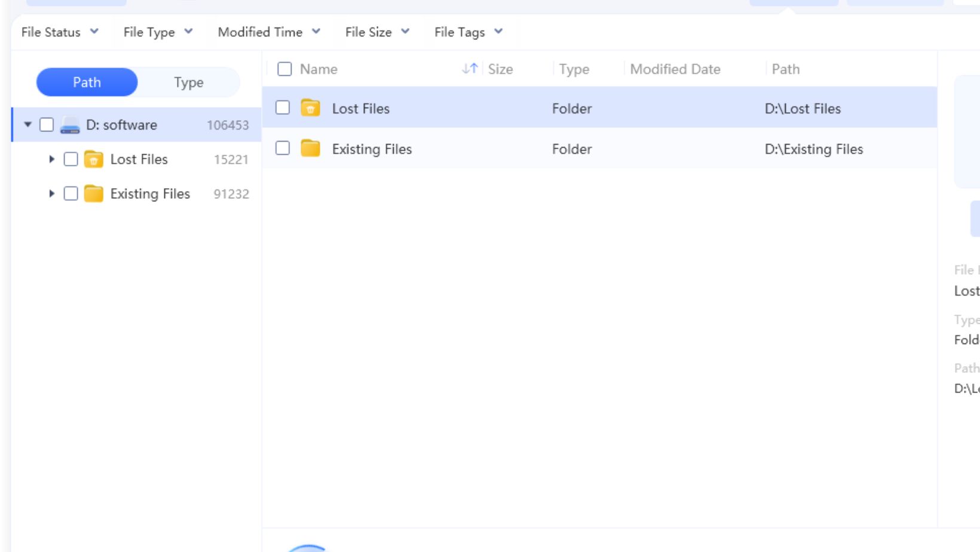The height and width of the screenshot is (552, 980).
Task: Switch to the Type view tab
Action: point(189,82)
